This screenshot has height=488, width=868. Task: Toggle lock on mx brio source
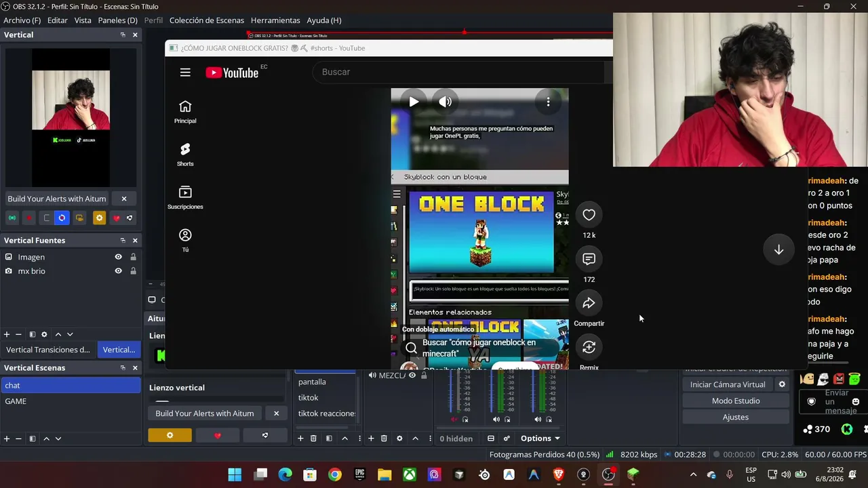(133, 271)
